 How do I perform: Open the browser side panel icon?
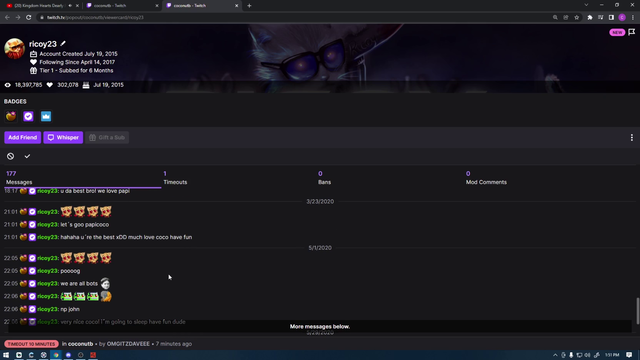[611, 18]
